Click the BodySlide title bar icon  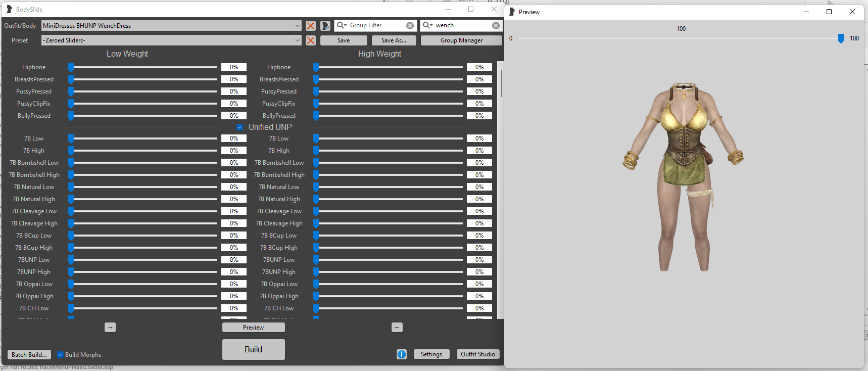coord(9,9)
